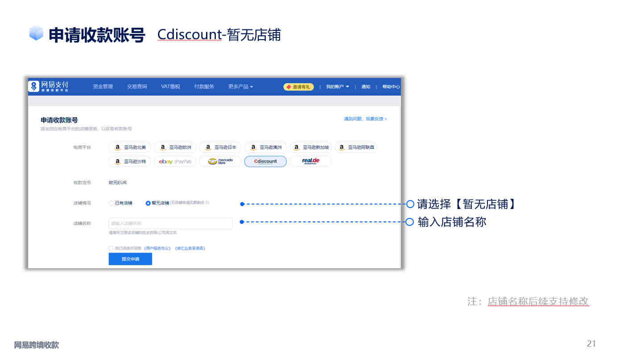This screenshot has height=352, width=644.
Task: Click the note 注：店铺名称后续支持修改
Action: [x=528, y=301]
